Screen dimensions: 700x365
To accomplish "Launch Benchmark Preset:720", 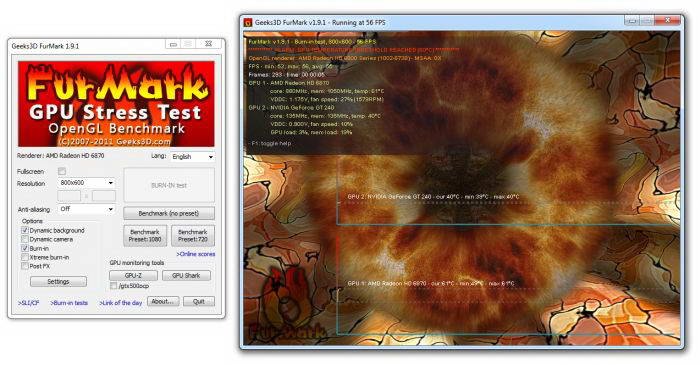I will 193,236.
